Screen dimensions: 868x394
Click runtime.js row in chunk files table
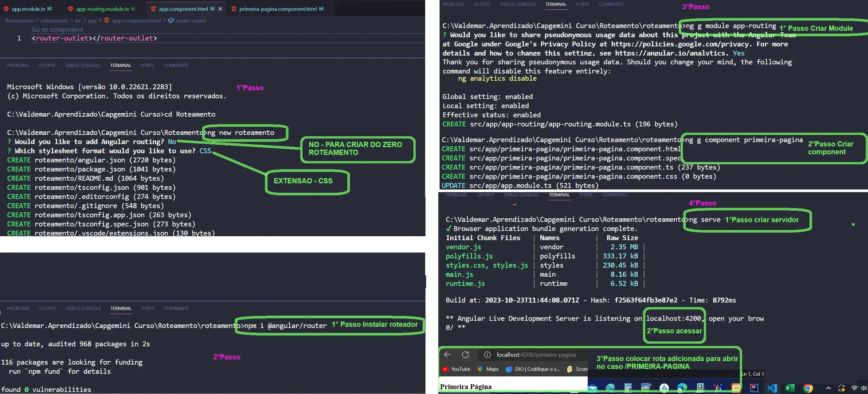pos(545,284)
